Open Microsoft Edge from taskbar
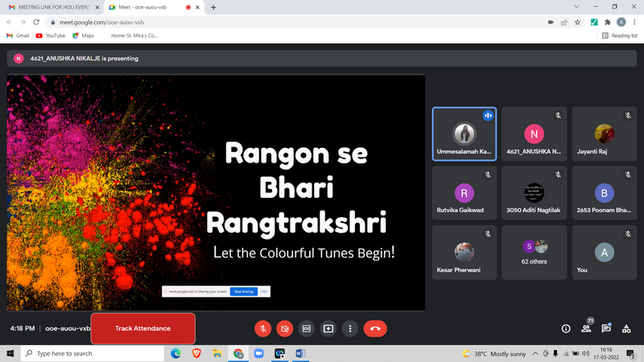Screen dimensions: 644x362 (x=175, y=353)
